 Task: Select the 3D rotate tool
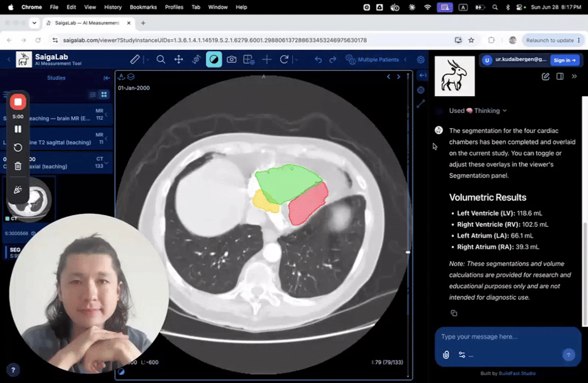pyautogui.click(x=196, y=59)
